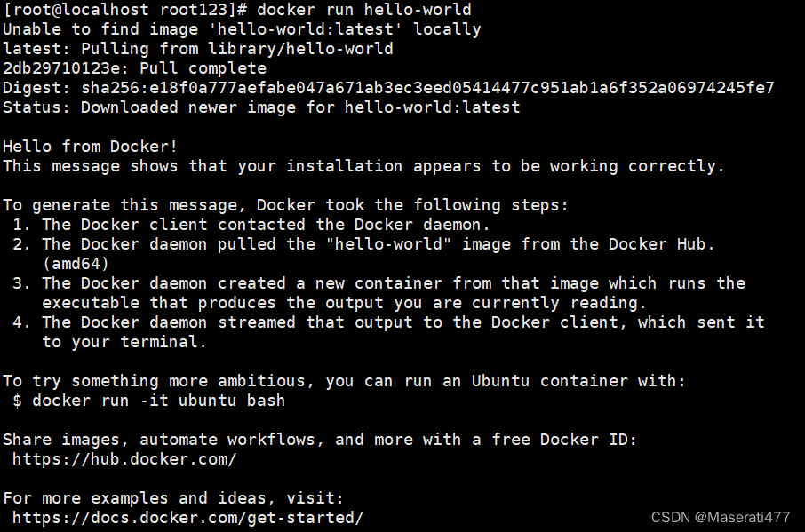This screenshot has height=532, width=805.
Task: Click the docs.docker.com/get-started URL
Action: coord(187,518)
